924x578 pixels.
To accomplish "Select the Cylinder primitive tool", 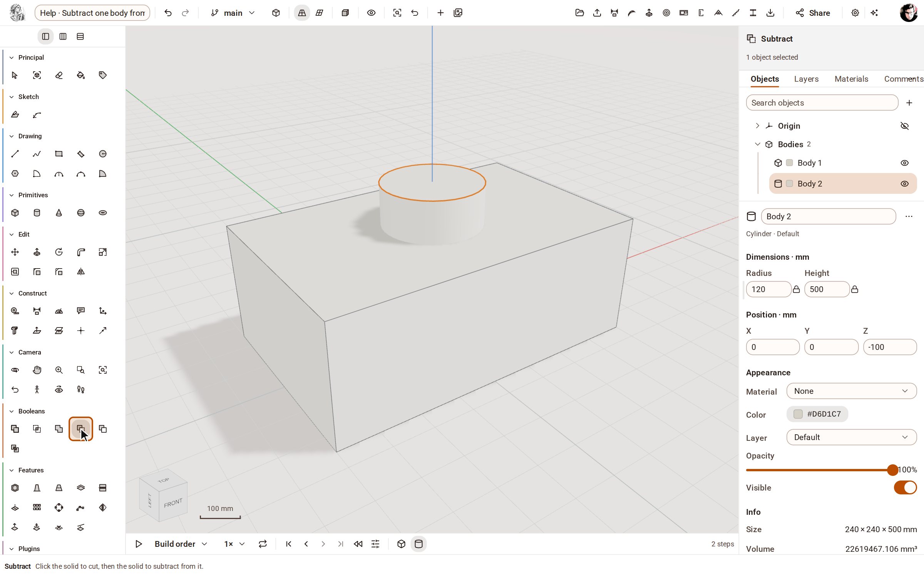I will (37, 213).
